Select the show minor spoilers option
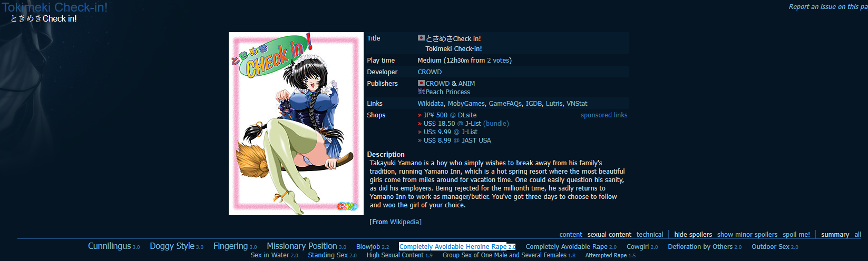This screenshot has width=868, height=261. (x=747, y=235)
